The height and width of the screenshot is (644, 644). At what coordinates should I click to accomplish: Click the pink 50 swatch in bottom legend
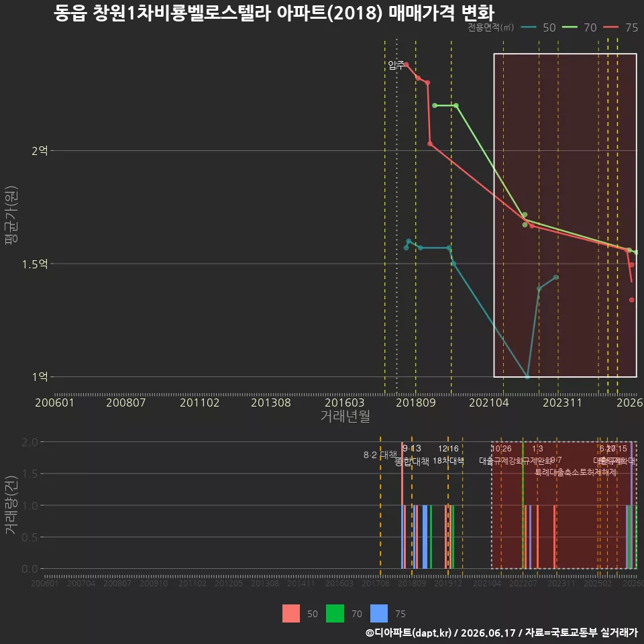point(290,614)
